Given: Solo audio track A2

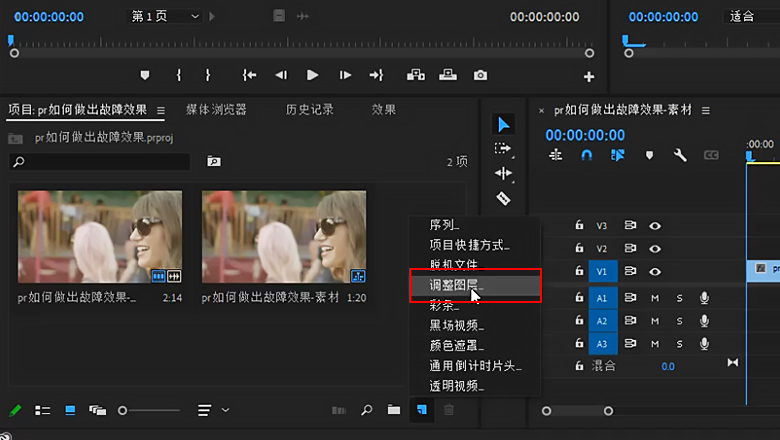Looking at the screenshot, I should (679, 321).
